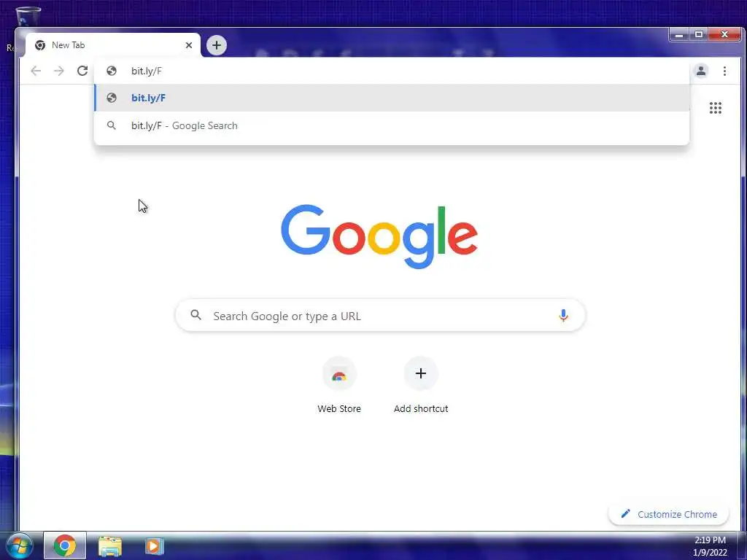Click the magnifier icon in Google search box
747x560 pixels.
coord(196,315)
